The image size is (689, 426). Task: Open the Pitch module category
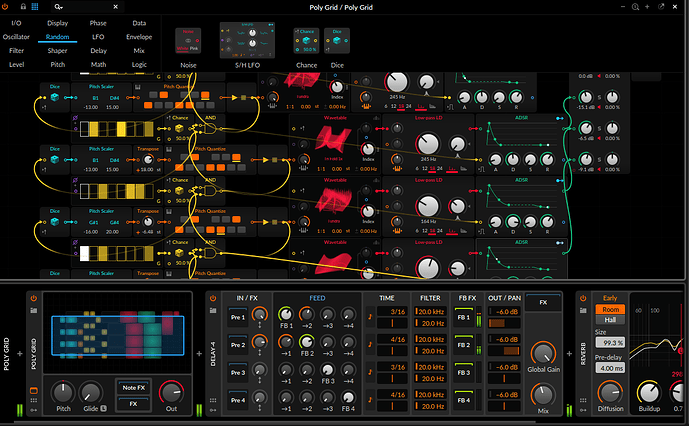coord(58,65)
